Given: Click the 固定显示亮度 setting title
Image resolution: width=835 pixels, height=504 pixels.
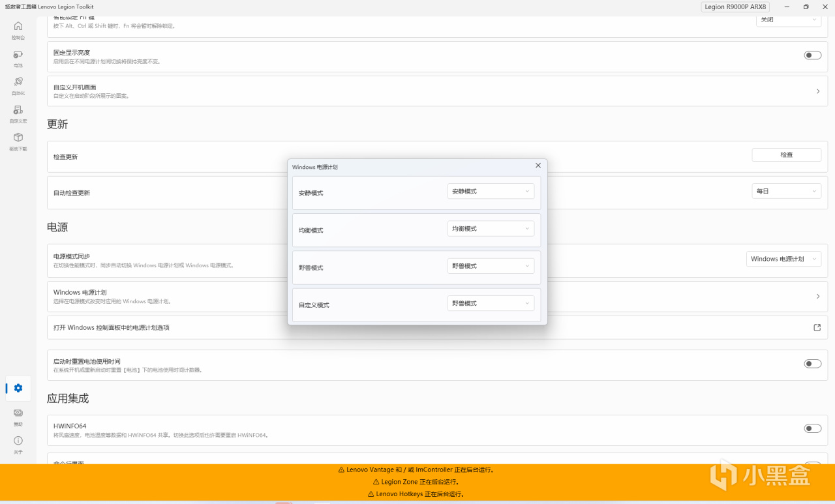Looking at the screenshot, I should (72, 52).
